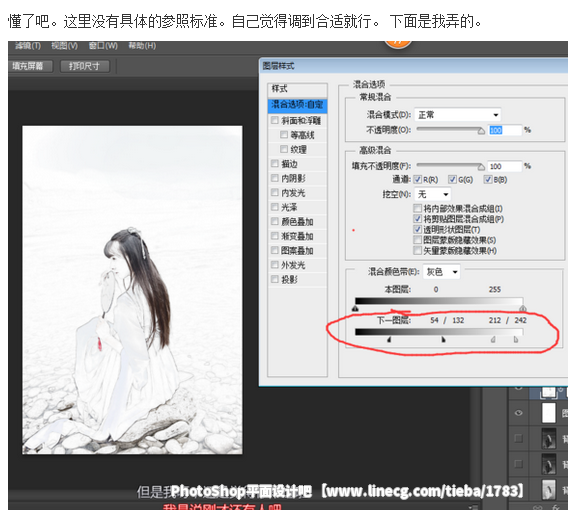Viewport: 579px width, 510px height.
Task: Enable the 内阴影 checkbox
Action: click(274, 178)
